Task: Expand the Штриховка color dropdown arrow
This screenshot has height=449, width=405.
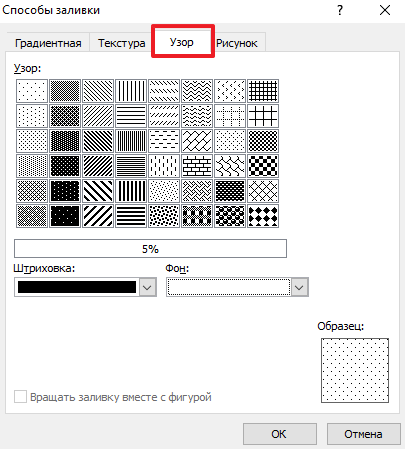Action: [147, 287]
